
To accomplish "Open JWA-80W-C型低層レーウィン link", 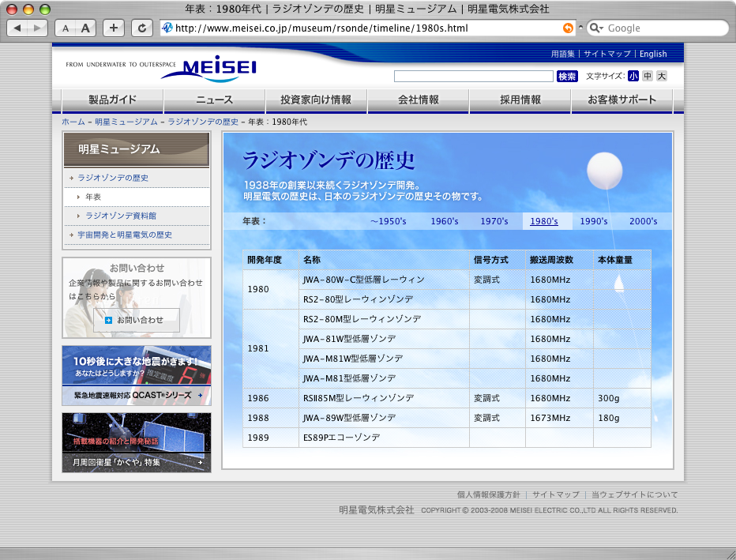I will 363,280.
